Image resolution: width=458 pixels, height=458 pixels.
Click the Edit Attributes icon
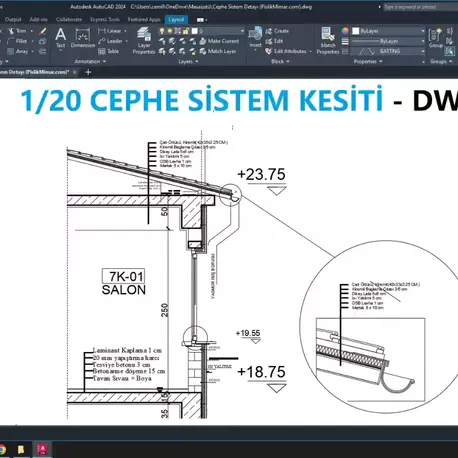tap(269, 51)
